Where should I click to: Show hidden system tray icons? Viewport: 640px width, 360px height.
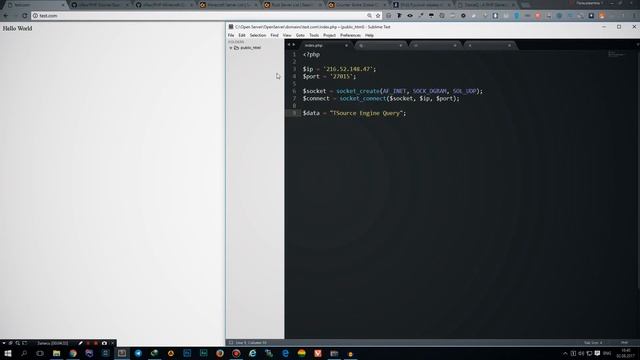point(565,353)
